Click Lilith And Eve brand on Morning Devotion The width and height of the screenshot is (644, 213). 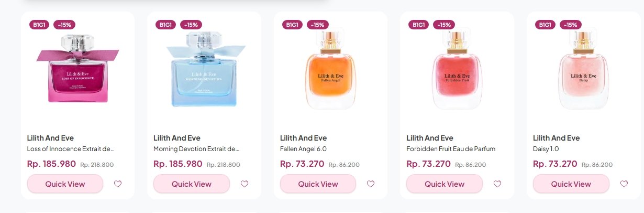click(177, 138)
